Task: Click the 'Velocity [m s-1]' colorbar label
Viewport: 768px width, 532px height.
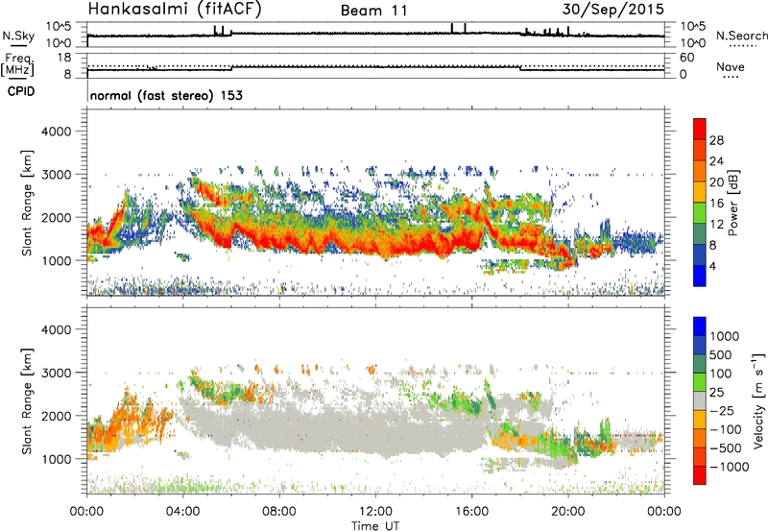Action: [x=758, y=400]
